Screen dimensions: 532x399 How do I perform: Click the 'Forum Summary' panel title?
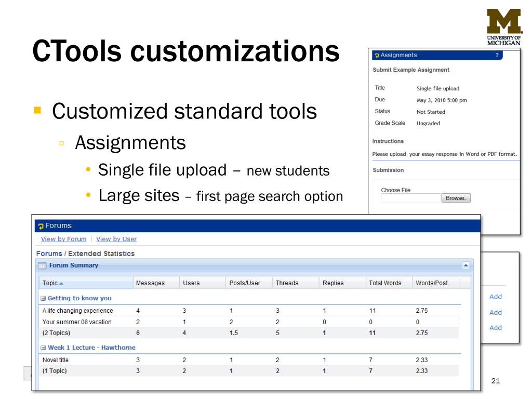pyautogui.click(x=74, y=265)
